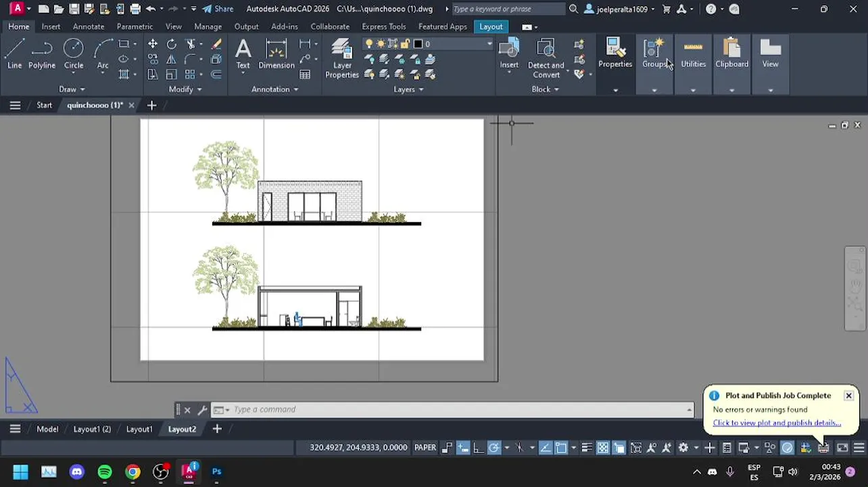Select the Offset tool
The image size is (868, 487).
tap(216, 74)
